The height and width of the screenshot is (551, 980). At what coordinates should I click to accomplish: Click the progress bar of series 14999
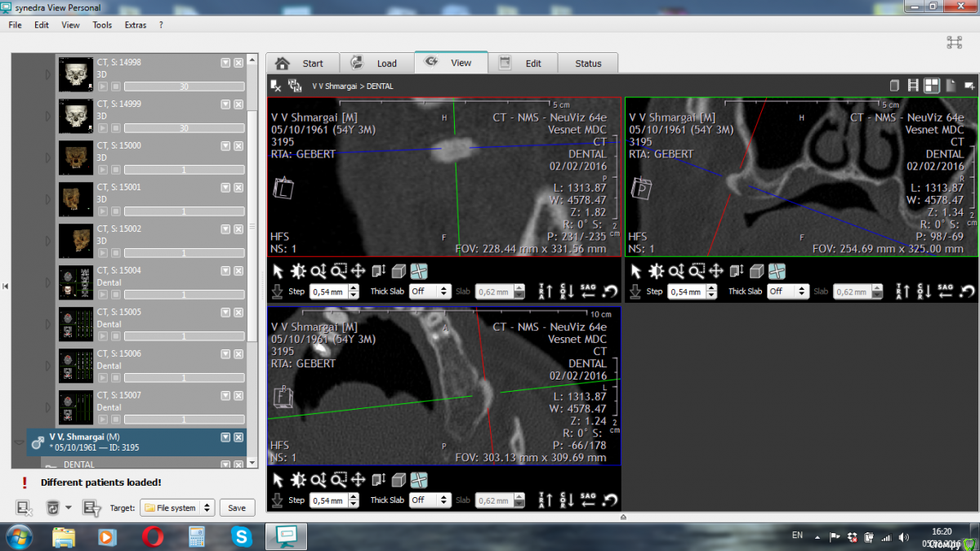coord(184,128)
